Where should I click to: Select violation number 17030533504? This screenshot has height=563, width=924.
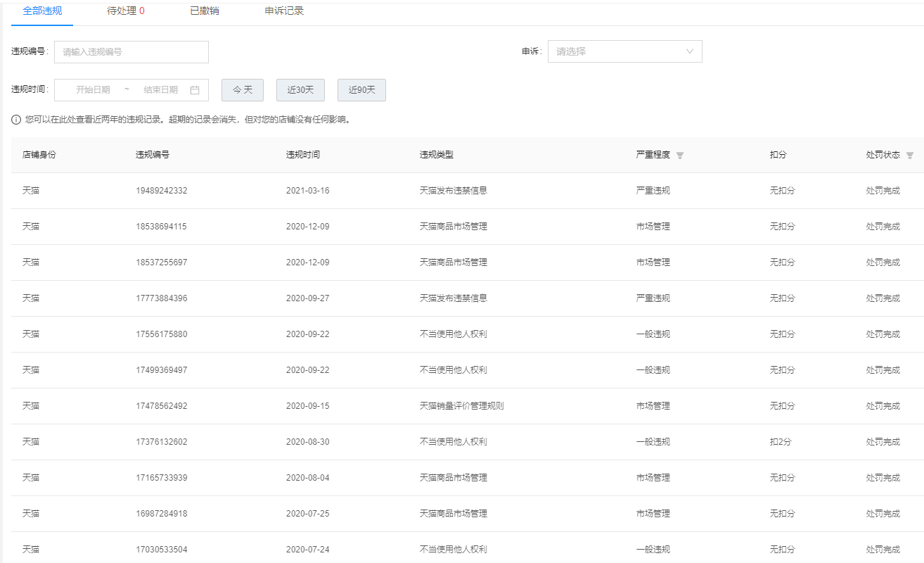tap(162, 550)
